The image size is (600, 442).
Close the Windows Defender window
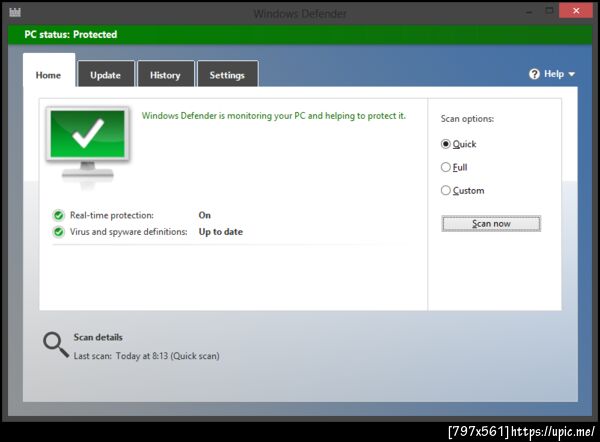(x=576, y=11)
